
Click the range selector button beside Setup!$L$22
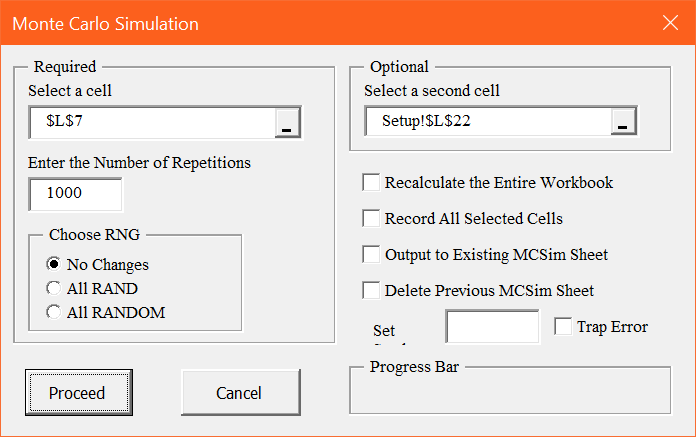coord(623,122)
